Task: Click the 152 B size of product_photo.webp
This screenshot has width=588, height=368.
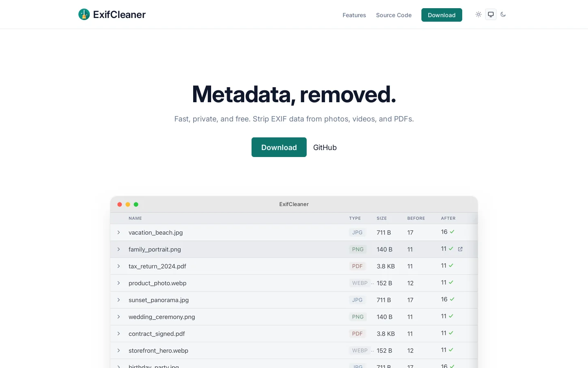Action: click(x=384, y=283)
